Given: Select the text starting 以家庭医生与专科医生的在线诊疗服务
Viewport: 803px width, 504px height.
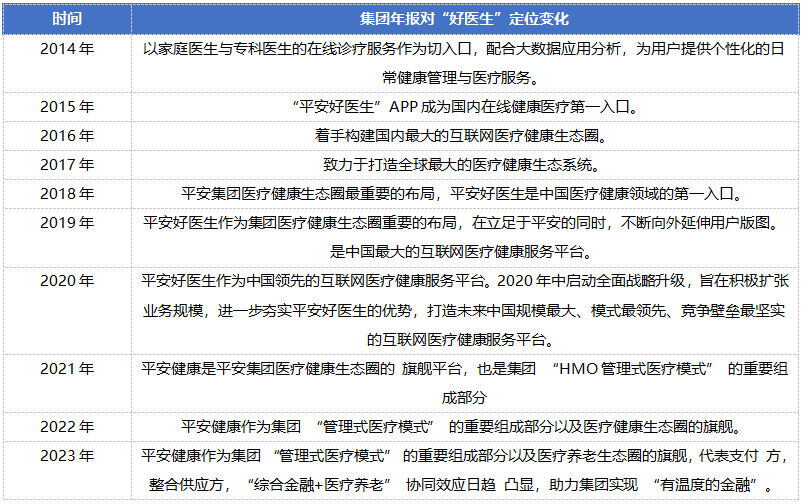Looking at the screenshot, I should click(464, 49).
